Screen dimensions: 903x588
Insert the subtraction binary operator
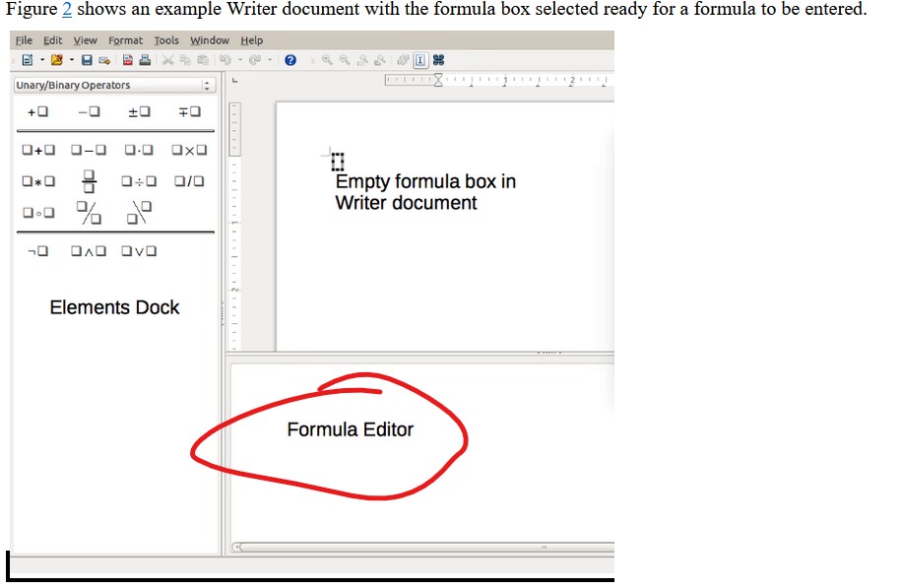89,151
